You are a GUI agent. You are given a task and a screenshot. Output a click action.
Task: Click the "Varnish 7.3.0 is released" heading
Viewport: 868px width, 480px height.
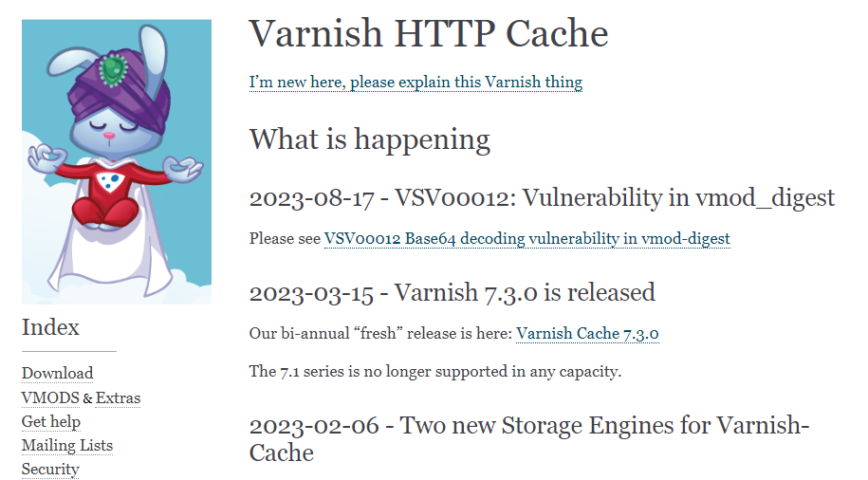452,291
